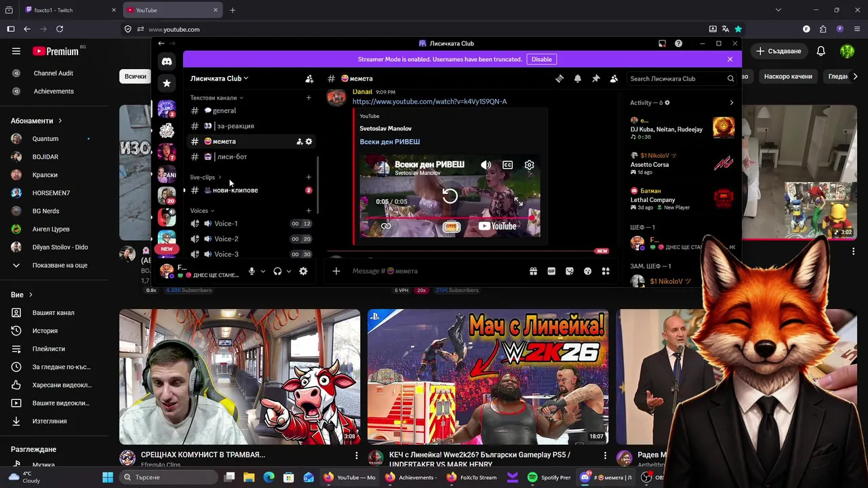Click Всеки ден РИВЕШ embed title link

click(x=390, y=142)
